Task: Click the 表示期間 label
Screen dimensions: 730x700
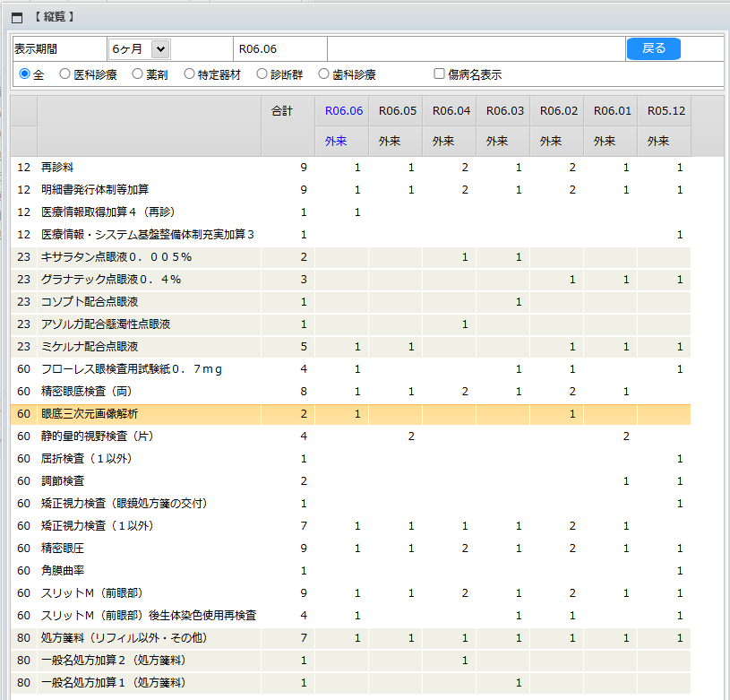Action: click(x=36, y=49)
